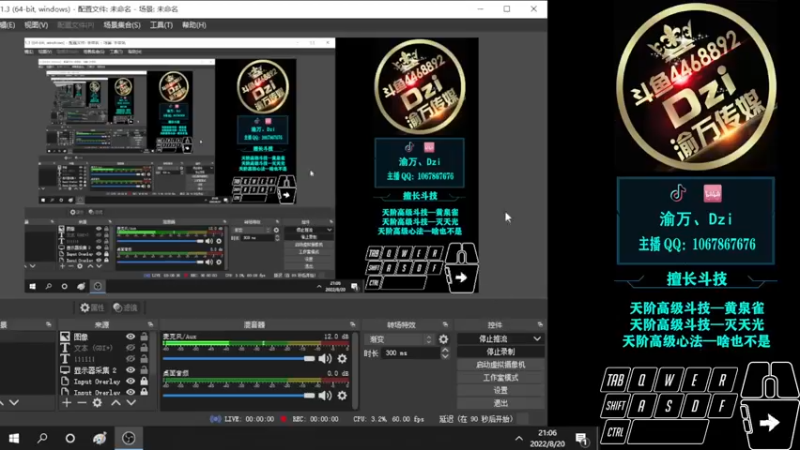The height and width of the screenshot is (450, 800).
Task: Undock the 控件 controls panel
Action: coord(540,324)
